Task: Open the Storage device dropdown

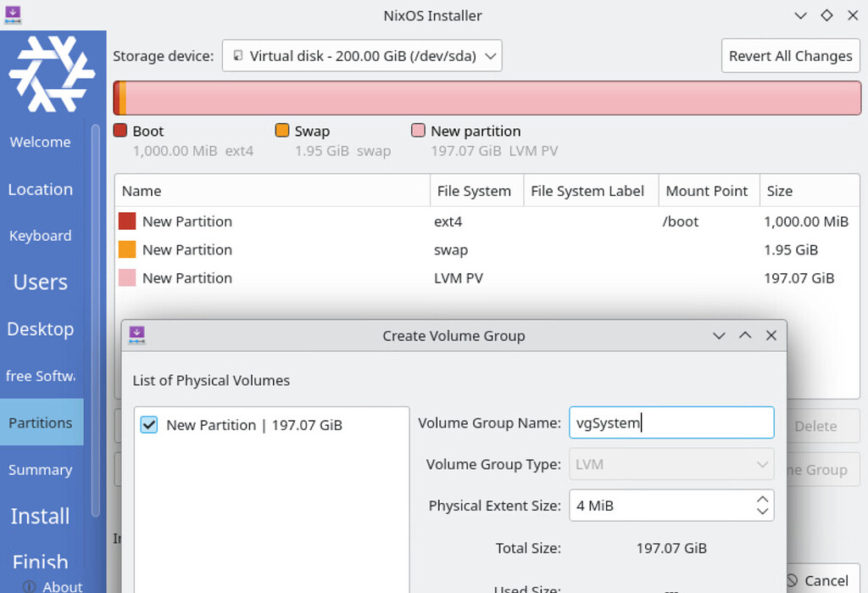Action: (362, 55)
